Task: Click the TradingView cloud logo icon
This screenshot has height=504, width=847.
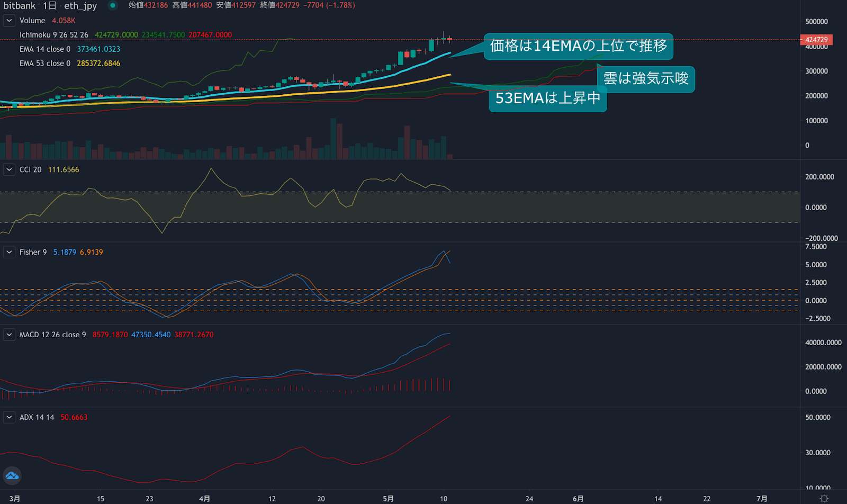Action: click(12, 475)
